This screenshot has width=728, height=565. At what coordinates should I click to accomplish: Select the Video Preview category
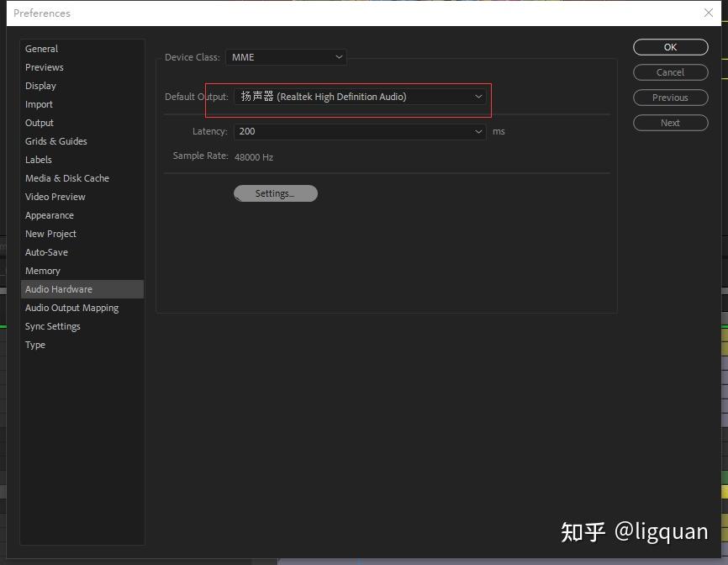(x=55, y=197)
